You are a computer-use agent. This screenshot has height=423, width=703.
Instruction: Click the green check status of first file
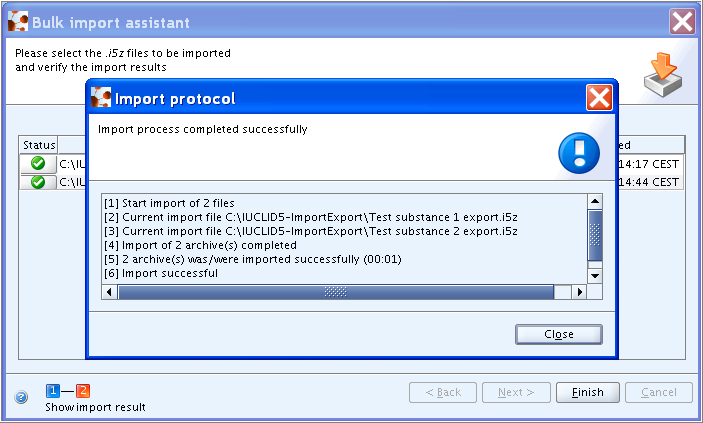(x=38, y=163)
